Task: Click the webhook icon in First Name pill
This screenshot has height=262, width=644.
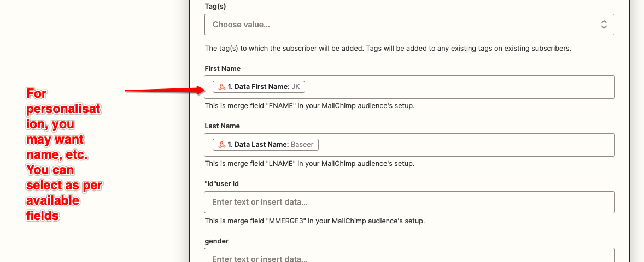Action: pos(222,87)
